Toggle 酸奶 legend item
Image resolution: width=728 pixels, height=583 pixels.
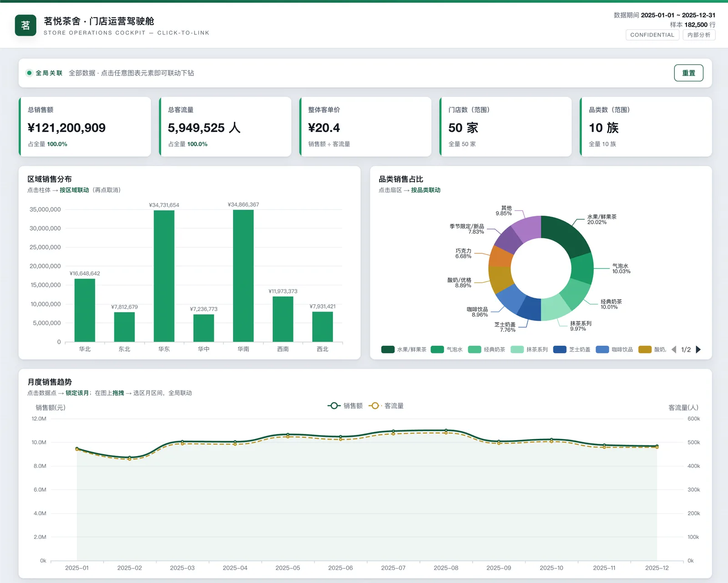tap(652, 349)
